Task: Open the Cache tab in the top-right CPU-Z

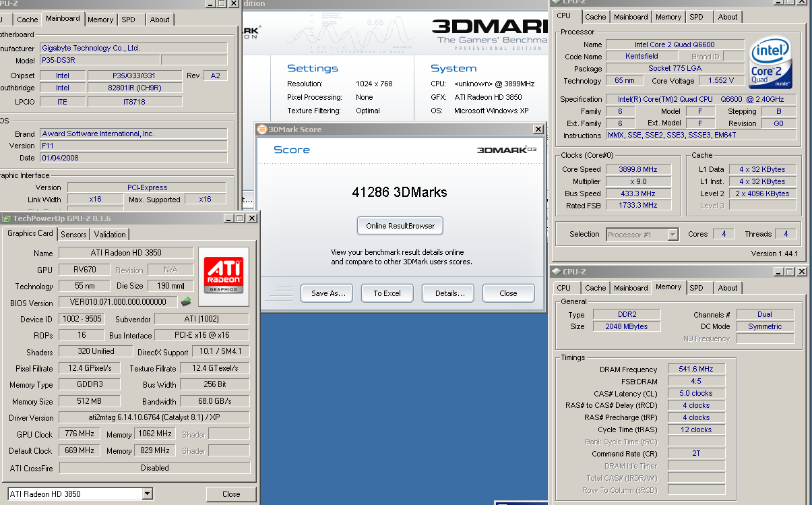Action: (x=595, y=17)
